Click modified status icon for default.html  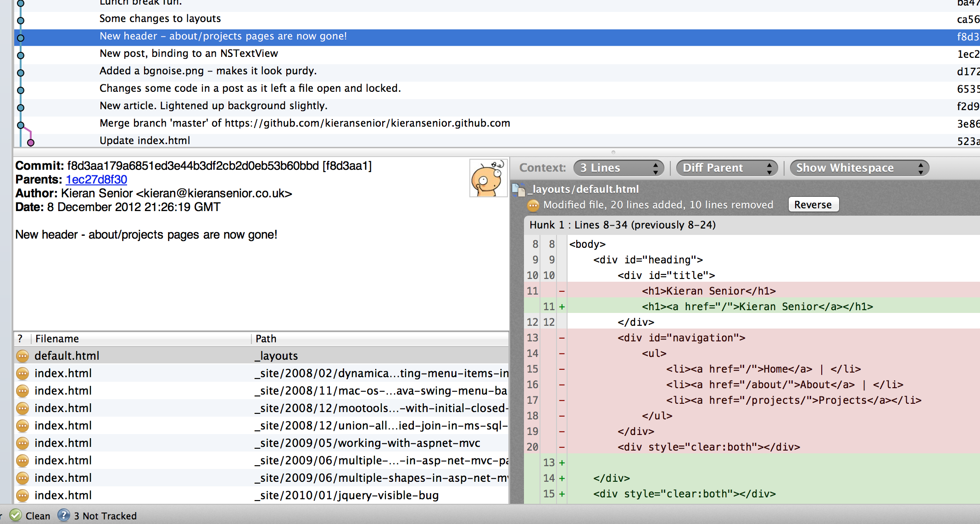click(x=22, y=356)
